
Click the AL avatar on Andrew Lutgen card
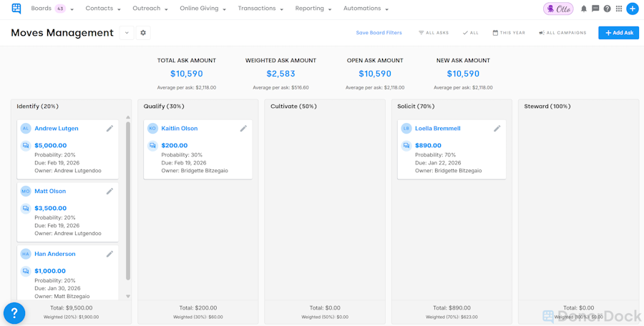click(26, 129)
